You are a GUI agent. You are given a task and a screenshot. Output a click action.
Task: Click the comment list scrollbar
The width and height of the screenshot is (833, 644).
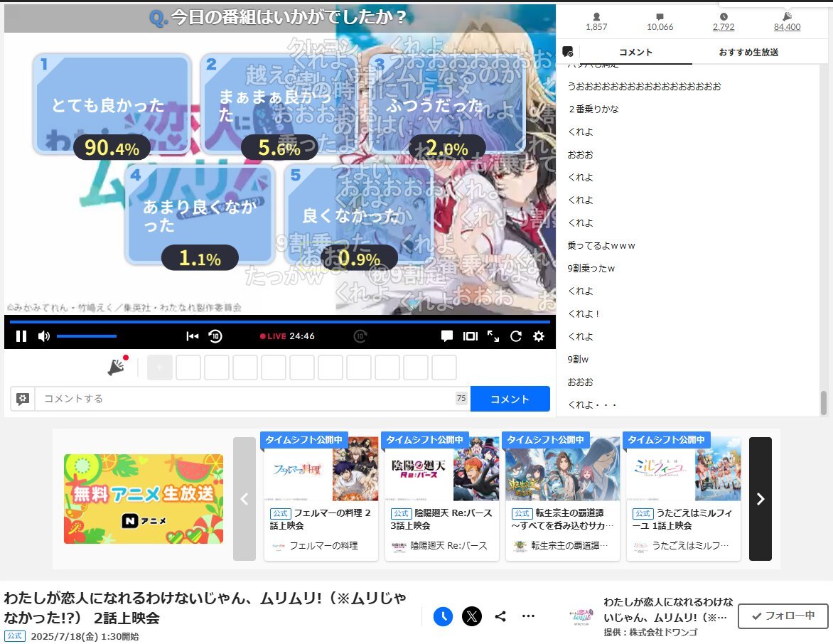(824, 402)
